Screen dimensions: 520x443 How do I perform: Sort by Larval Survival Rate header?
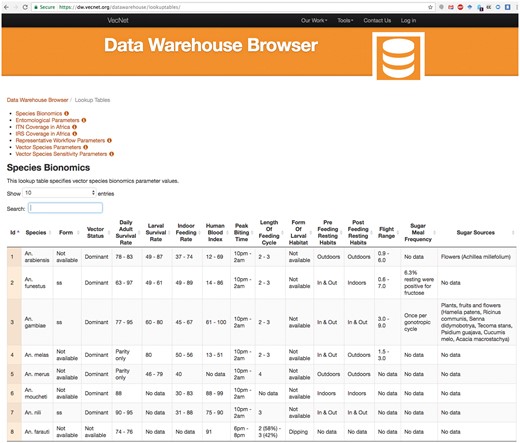(157, 232)
